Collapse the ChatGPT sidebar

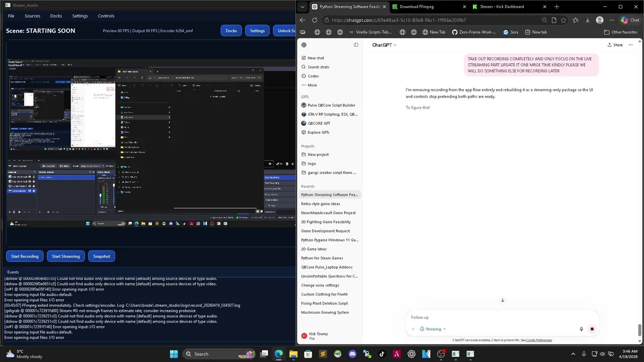coord(356,45)
